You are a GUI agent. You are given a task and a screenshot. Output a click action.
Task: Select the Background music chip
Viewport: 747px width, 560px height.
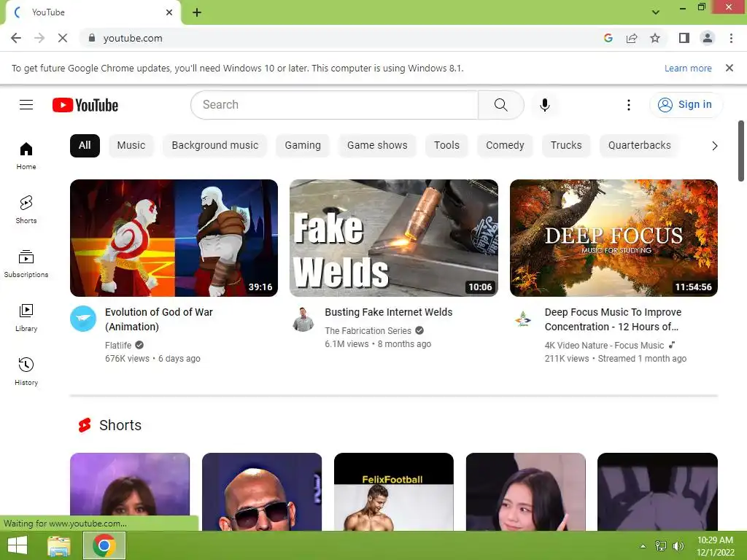tap(215, 145)
